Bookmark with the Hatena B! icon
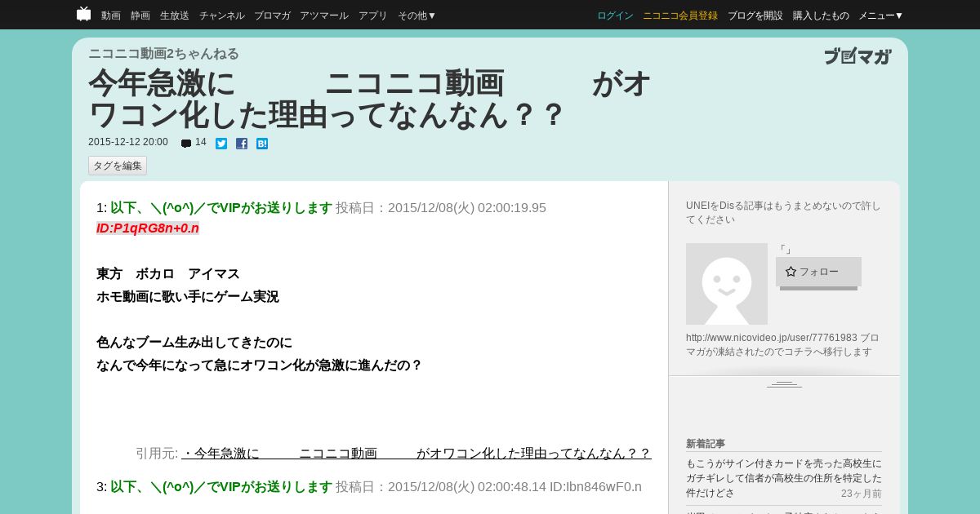The height and width of the screenshot is (514, 980). click(x=262, y=144)
